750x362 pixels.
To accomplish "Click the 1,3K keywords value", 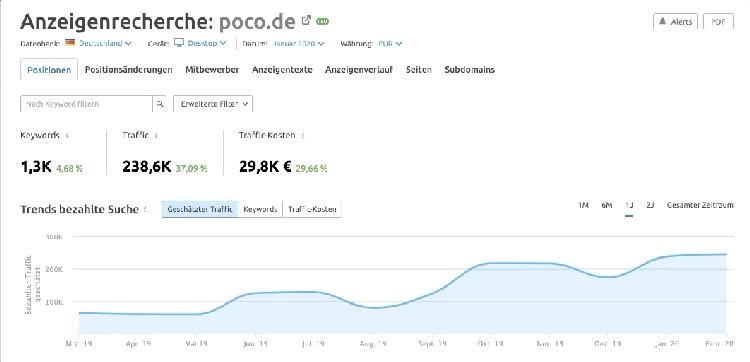I will 36,167.
